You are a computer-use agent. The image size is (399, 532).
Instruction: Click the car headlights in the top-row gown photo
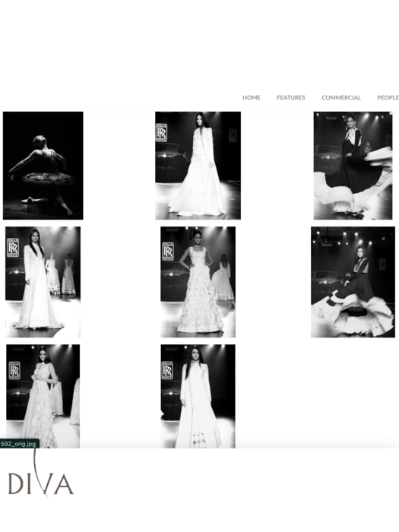pos(165,155)
